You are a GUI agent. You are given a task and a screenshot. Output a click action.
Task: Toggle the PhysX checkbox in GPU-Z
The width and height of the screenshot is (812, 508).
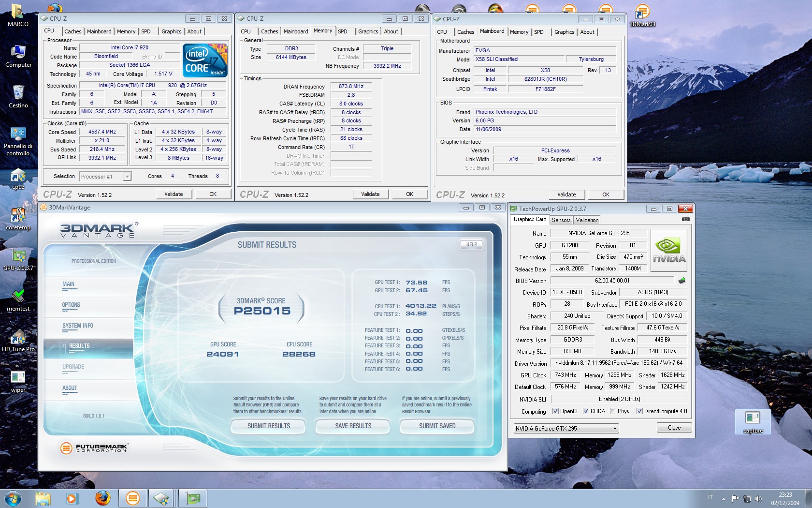(613, 411)
